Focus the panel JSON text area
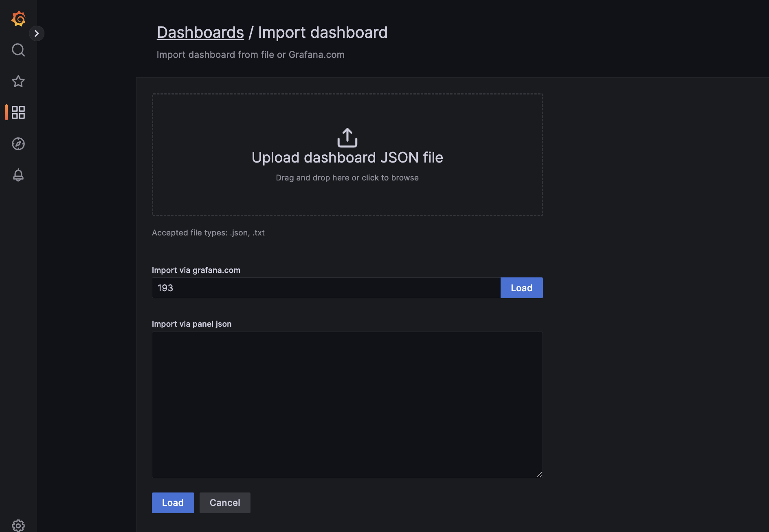This screenshot has width=769, height=532. (x=347, y=405)
